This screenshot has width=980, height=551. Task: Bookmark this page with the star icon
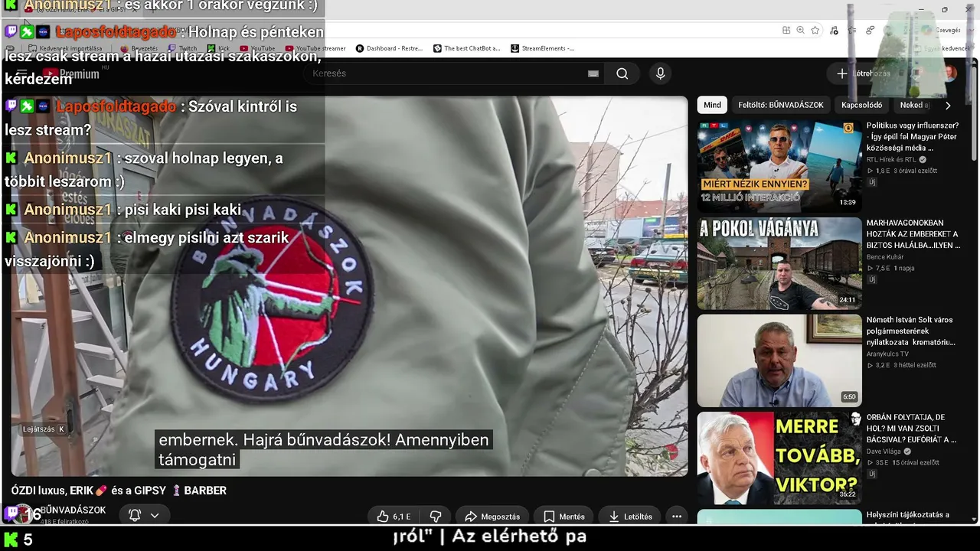[815, 30]
